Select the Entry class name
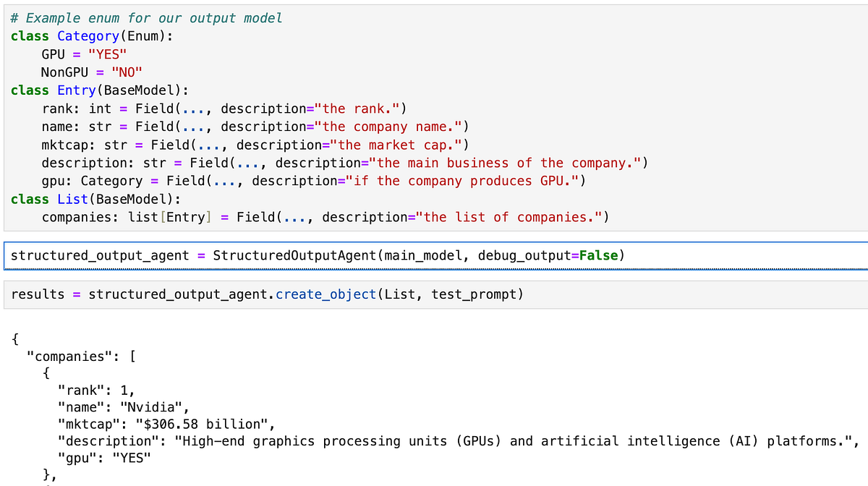This screenshot has width=868, height=486. coord(77,90)
